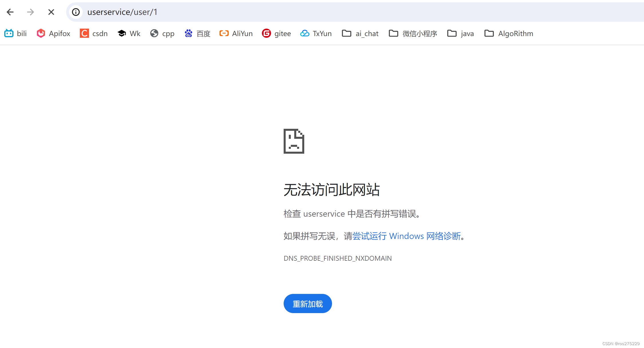Open the Apifox bookmark
Screen dimensions: 644x348
pyautogui.click(x=54, y=33)
